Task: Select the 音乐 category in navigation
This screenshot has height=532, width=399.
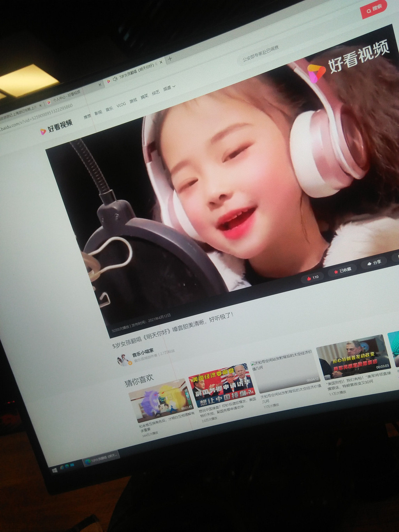Action: [109, 109]
